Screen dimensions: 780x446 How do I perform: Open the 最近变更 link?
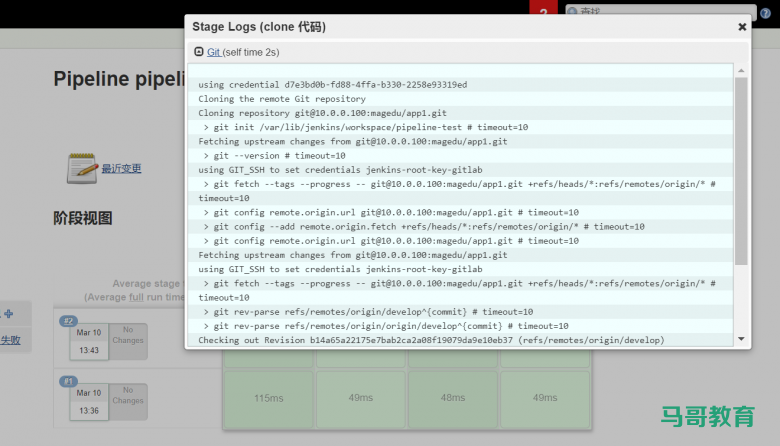point(121,169)
